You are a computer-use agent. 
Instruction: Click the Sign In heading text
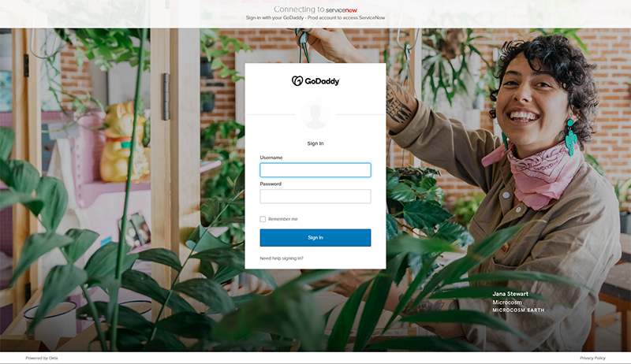[315, 143]
